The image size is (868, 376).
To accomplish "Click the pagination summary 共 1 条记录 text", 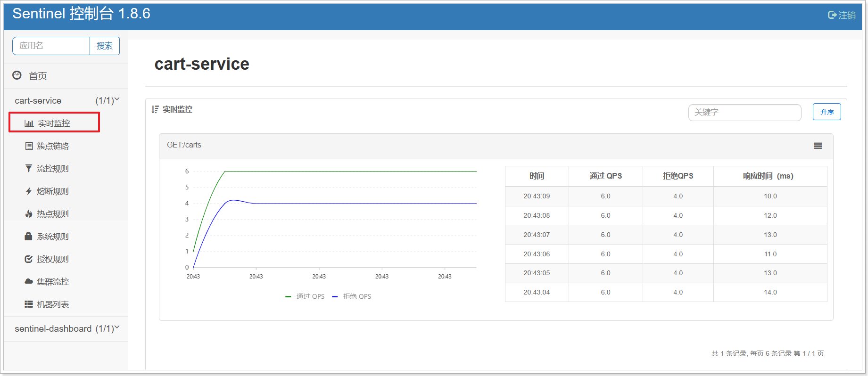I will point(768,353).
